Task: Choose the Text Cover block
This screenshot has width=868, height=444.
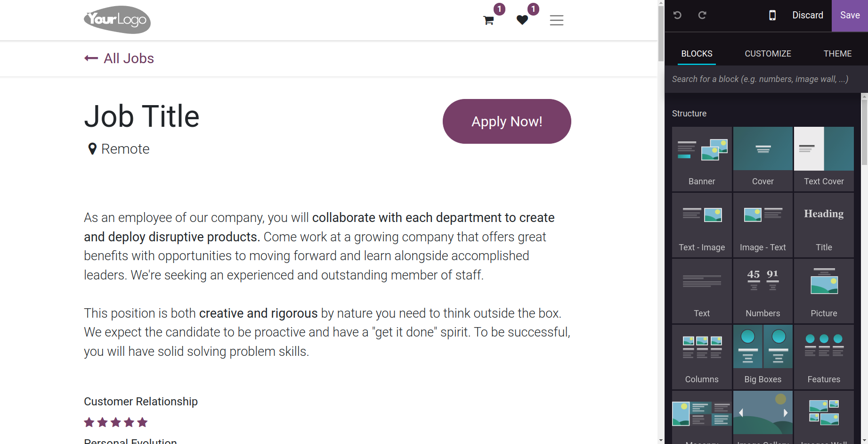Action: coord(824,158)
